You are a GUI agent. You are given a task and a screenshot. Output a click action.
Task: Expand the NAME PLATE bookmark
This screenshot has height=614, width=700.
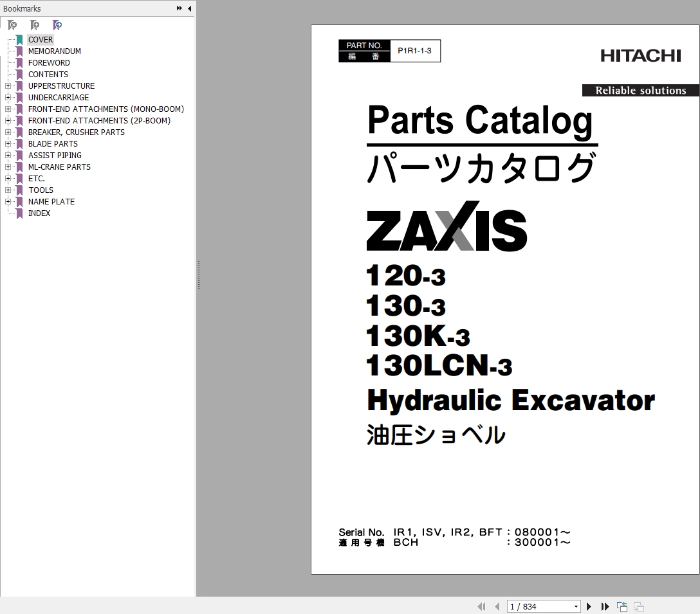(x=8, y=202)
